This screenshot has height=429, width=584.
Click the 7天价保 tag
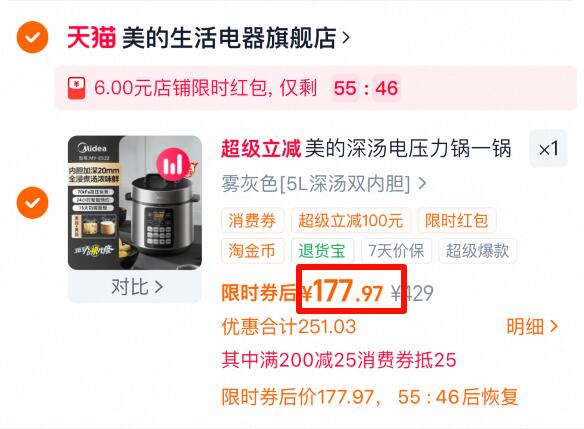[396, 251]
